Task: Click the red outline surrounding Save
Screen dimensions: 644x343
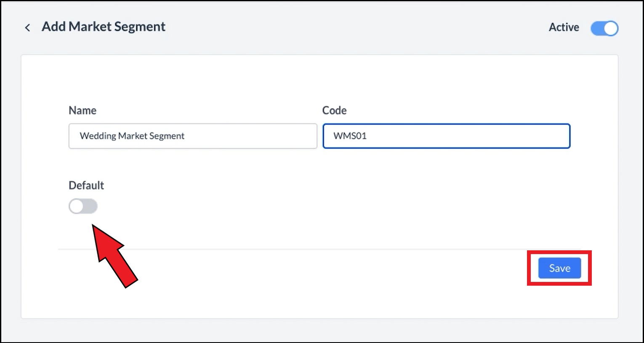Action: pyautogui.click(x=529, y=268)
